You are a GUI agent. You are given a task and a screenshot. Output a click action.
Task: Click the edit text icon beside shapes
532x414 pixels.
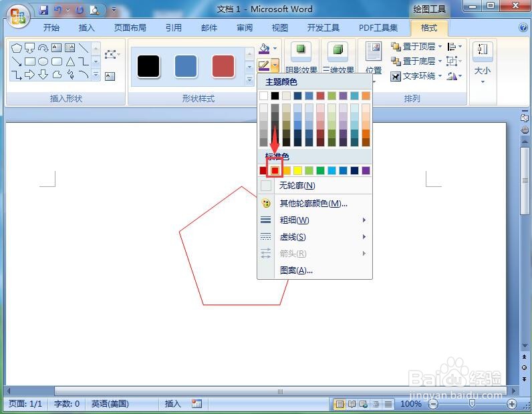(110, 76)
